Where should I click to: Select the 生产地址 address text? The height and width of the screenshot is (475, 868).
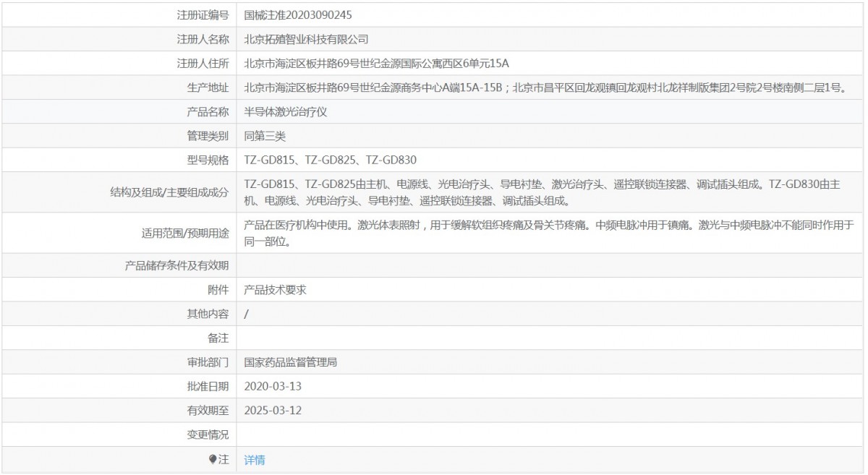545,87
